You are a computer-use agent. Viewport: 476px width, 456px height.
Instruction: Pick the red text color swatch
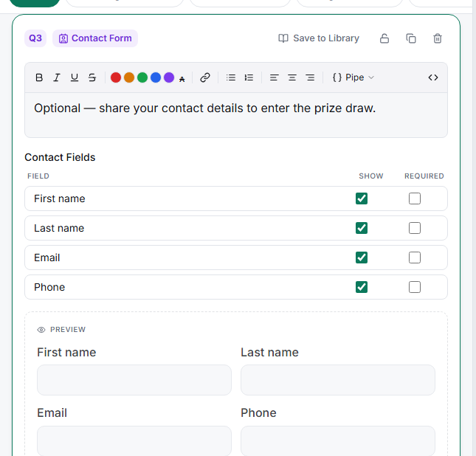coord(116,77)
